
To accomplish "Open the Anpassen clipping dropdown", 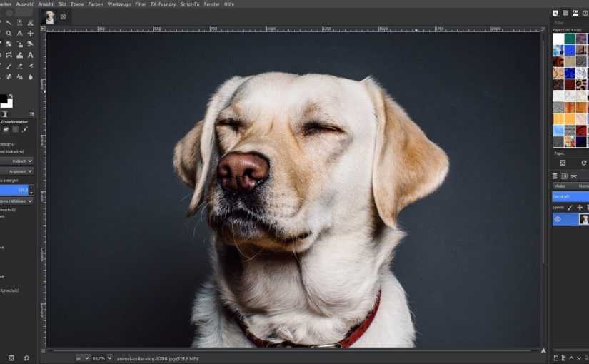I will point(16,171).
